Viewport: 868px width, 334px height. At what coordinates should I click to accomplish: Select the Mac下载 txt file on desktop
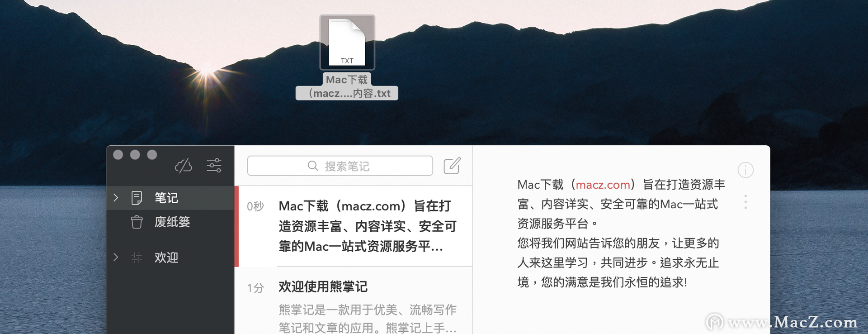pos(347,57)
